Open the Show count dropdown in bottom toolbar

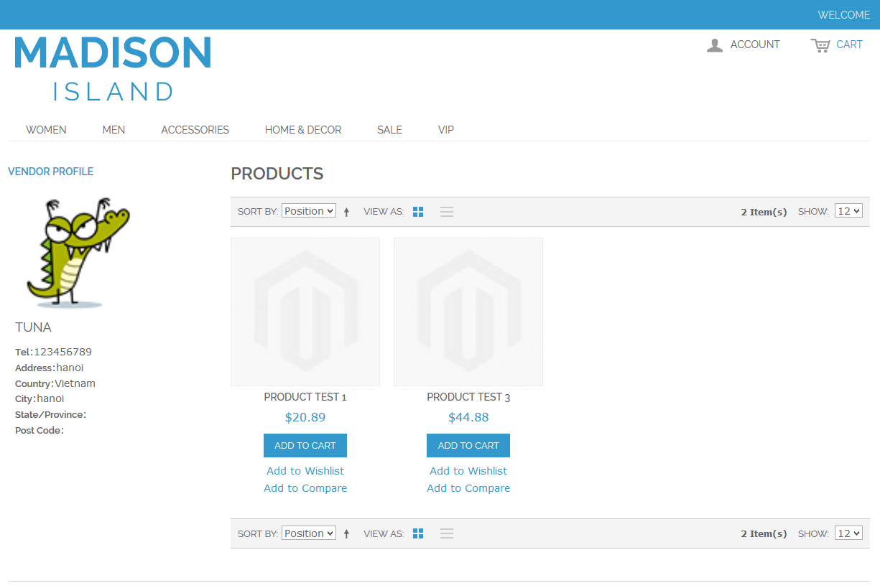coord(848,533)
